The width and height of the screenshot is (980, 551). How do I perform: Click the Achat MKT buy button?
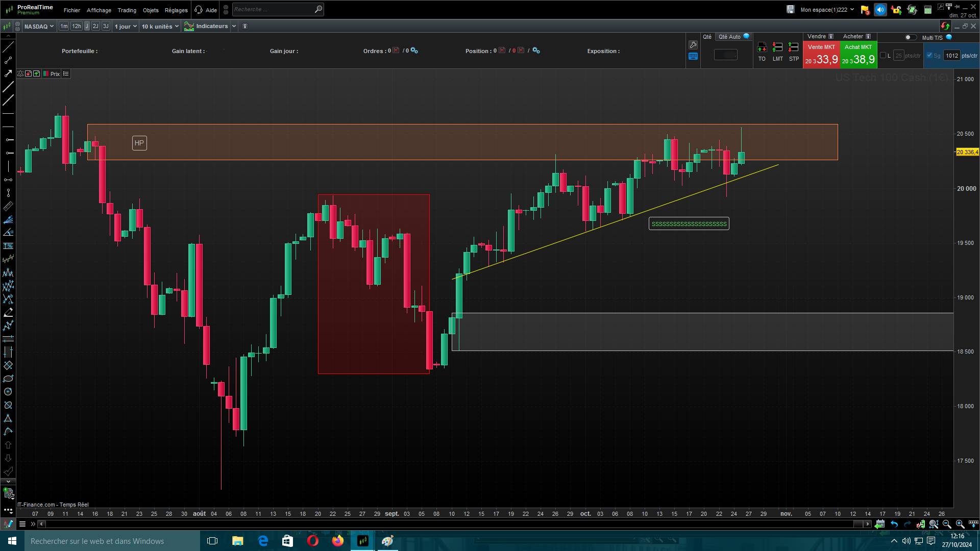click(x=858, y=55)
